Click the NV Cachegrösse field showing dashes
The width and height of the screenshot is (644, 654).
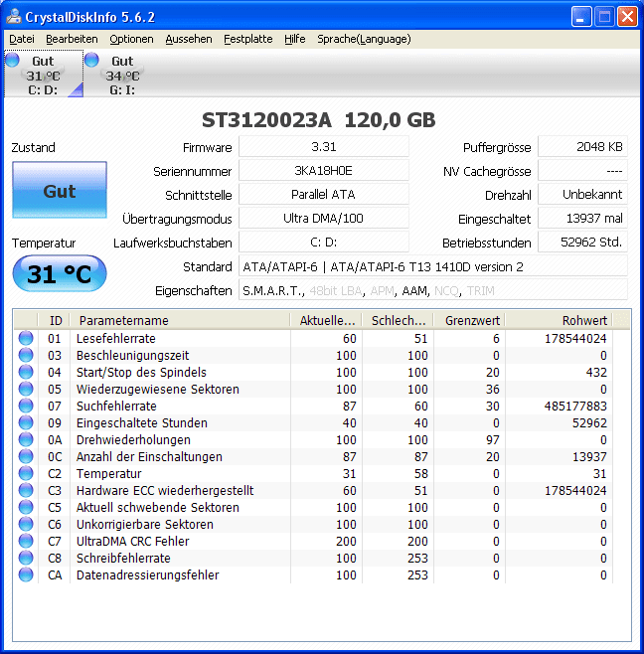[x=582, y=171]
